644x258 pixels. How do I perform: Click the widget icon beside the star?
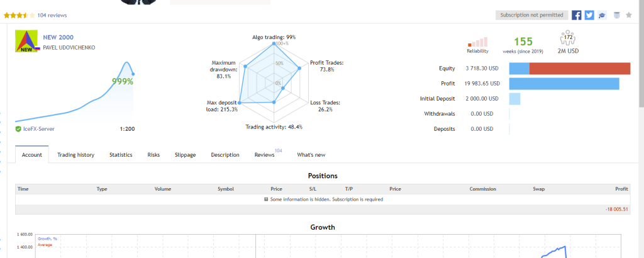(616, 15)
